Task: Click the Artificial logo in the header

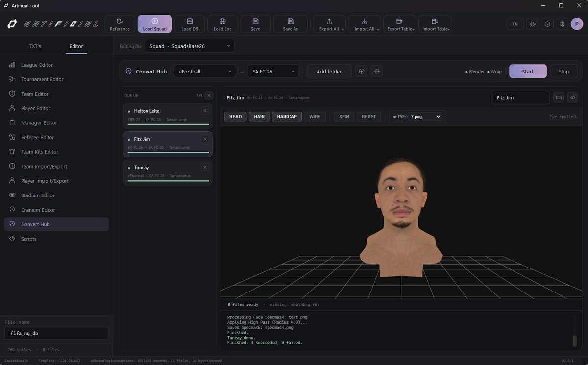Action: tap(52, 24)
